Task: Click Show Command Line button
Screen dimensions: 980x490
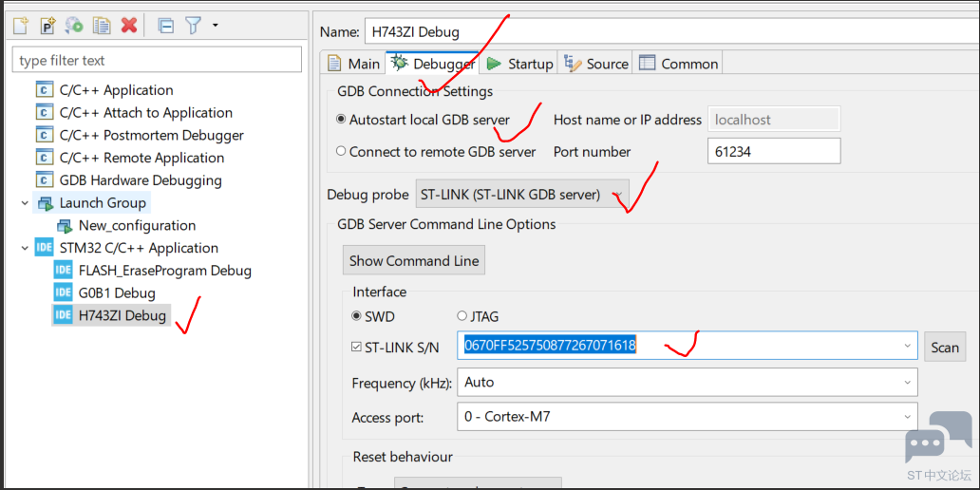Action: coord(414,261)
